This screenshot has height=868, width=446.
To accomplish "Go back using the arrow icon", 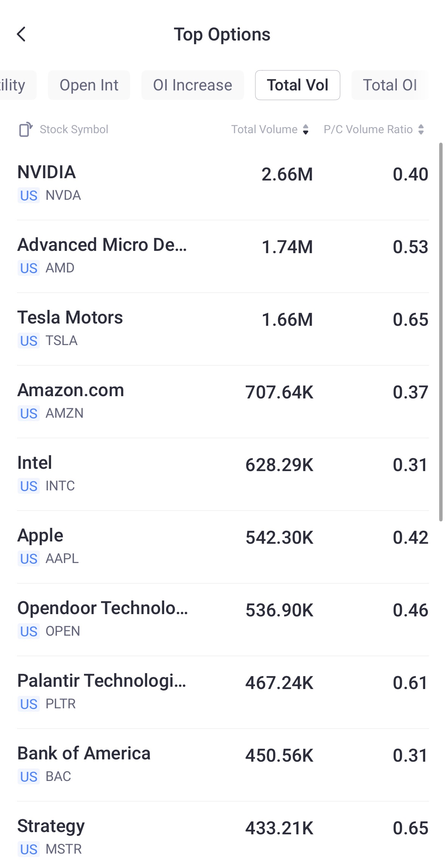I will click(22, 34).
